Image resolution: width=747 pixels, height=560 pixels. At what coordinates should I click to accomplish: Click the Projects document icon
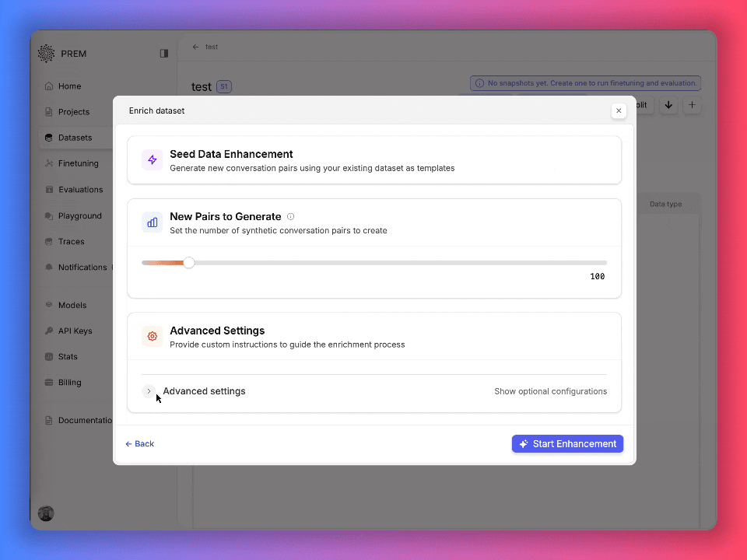pos(48,112)
